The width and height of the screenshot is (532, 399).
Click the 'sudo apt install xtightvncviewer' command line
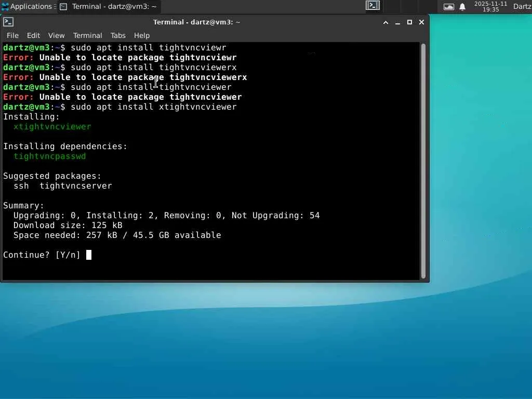[x=120, y=107]
